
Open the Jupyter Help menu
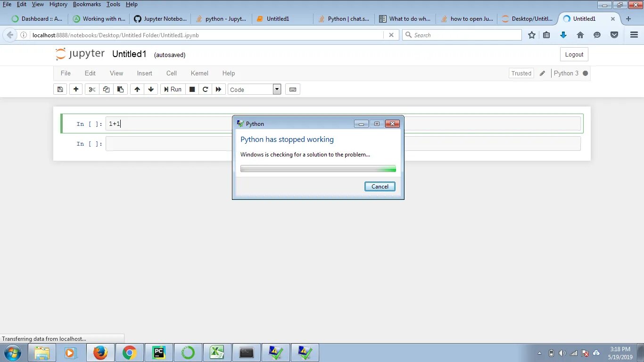[x=229, y=73]
